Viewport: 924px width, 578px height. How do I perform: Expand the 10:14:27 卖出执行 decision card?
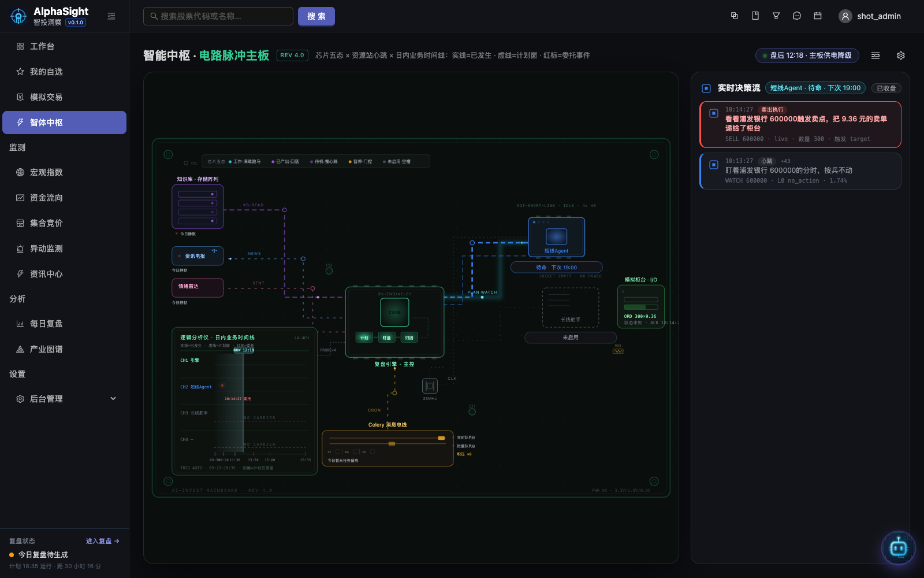(800, 124)
